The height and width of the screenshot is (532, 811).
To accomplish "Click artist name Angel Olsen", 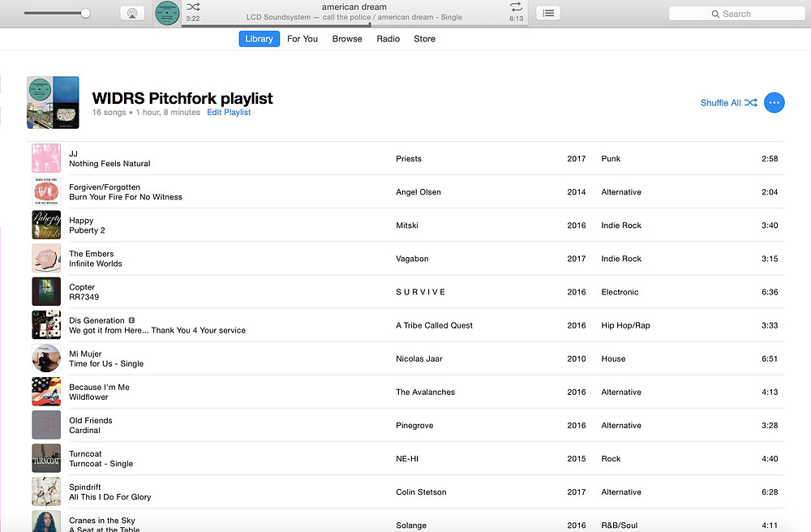I will coord(418,192).
